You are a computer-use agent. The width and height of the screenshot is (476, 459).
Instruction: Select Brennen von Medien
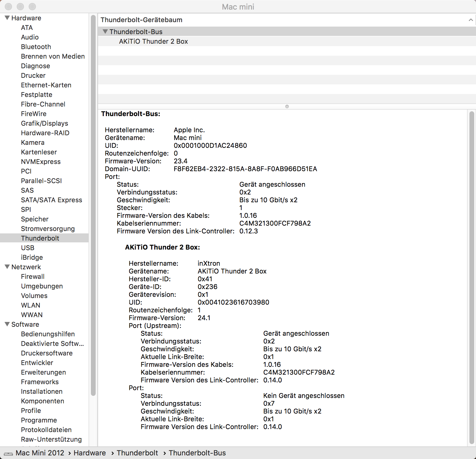53,56
